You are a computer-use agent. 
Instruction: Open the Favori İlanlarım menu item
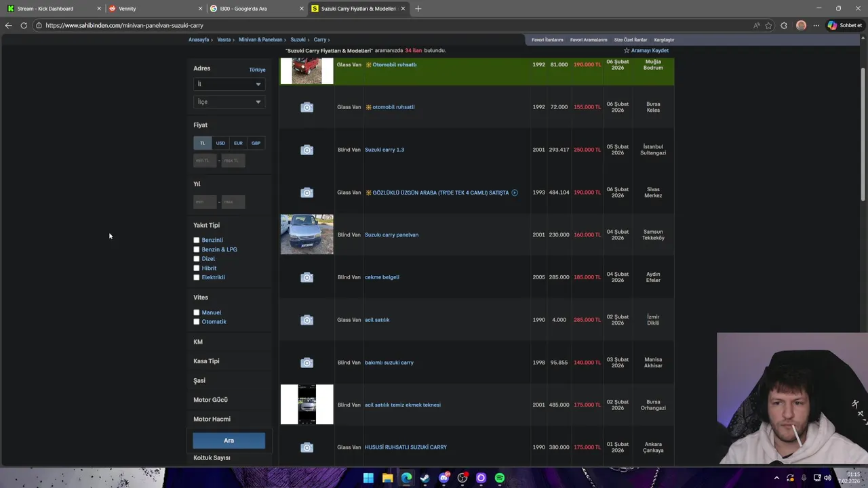click(x=547, y=40)
